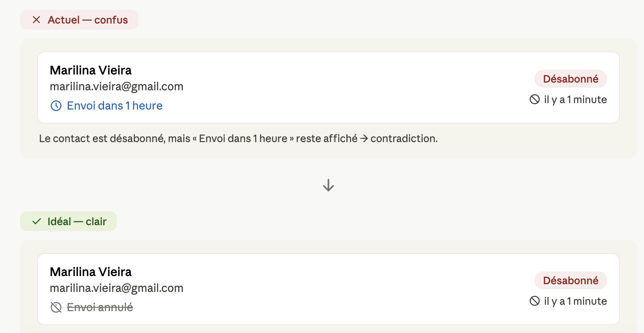Click the contradiction explanation text below the first card
Image resolution: width=644 pixels, height=333 pixels.
239,139
